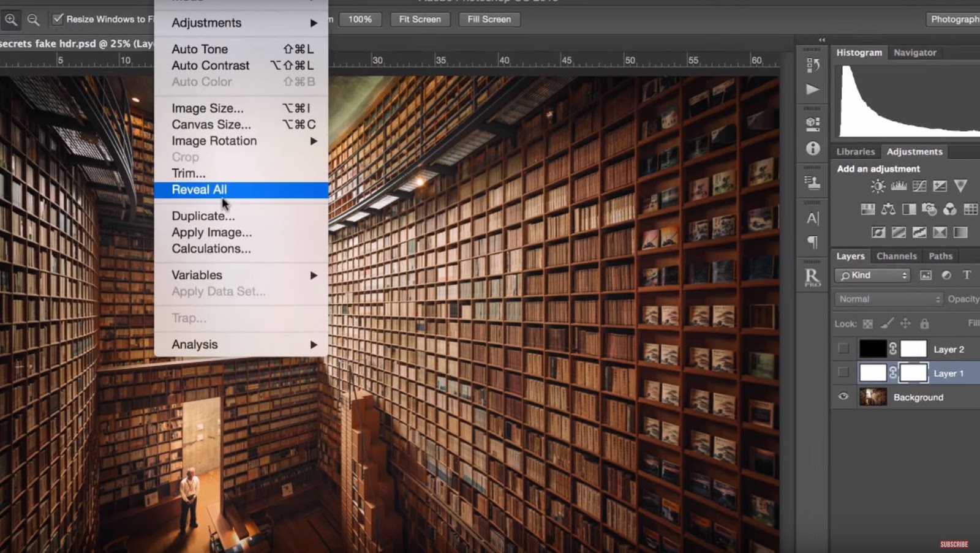Open the layer filter Kind dropdown
Viewport: 980px width, 553px height.
[x=872, y=275]
